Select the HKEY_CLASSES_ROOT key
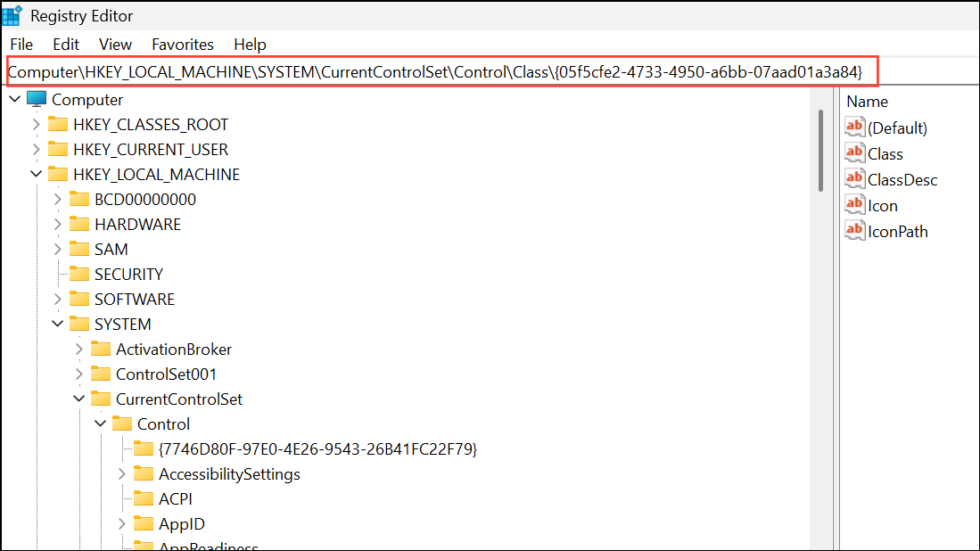980x551 pixels. [x=151, y=124]
